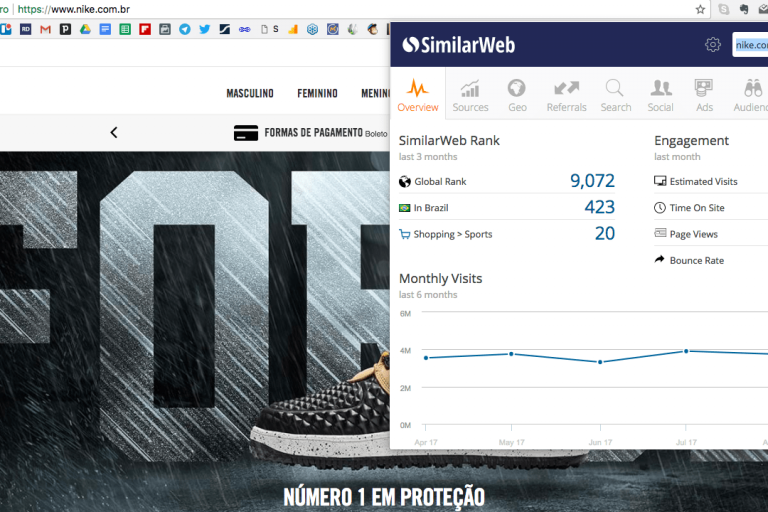The width and height of the screenshot is (768, 512).
Task: Open the FEMININO menu on Nike
Action: [x=317, y=93]
